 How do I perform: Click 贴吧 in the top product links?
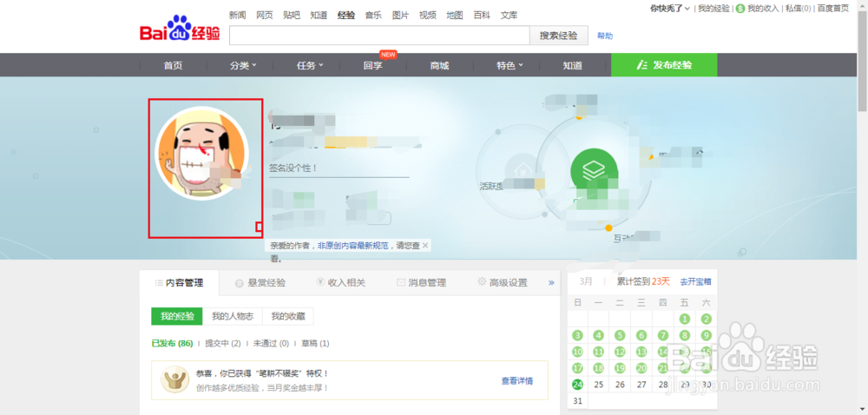tap(292, 16)
